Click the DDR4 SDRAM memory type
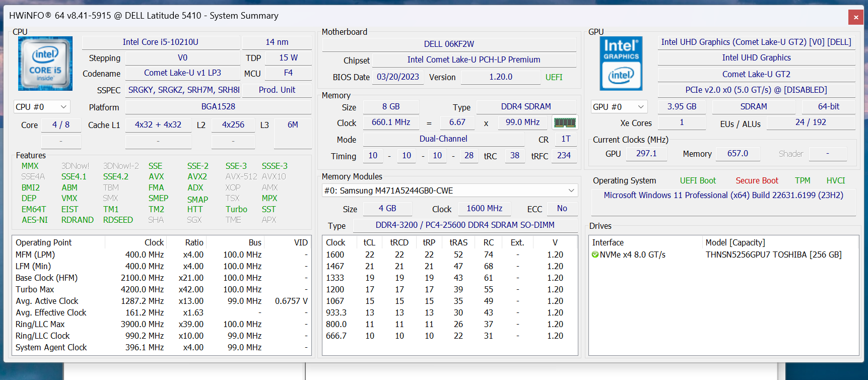The width and height of the screenshot is (868, 380). pos(526,107)
